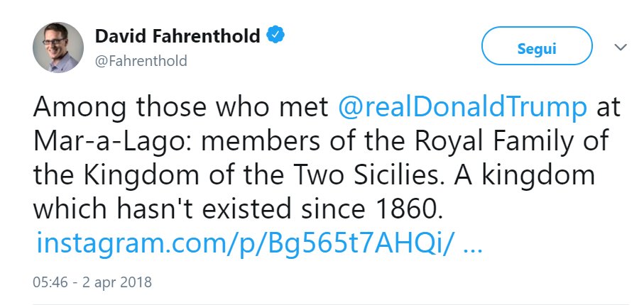644x305 pixels.
Task: Open the 05:46 tweet timestamp
Action: [x=50, y=282]
